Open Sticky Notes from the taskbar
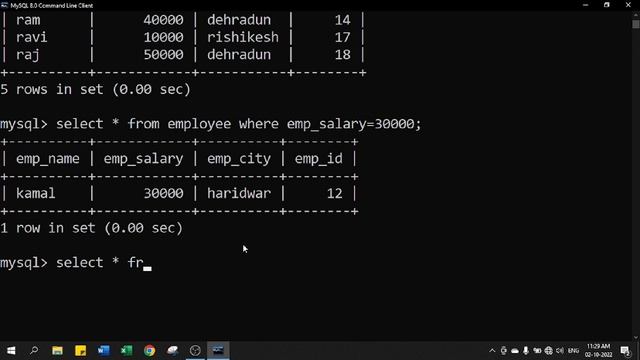This screenshot has width=640, height=360. (80, 351)
